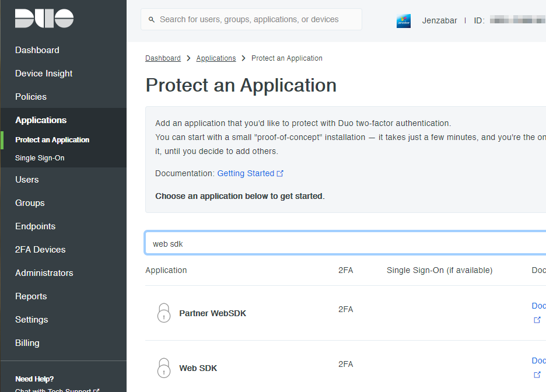
Task: Open Policies from the sidebar
Action: (x=31, y=97)
